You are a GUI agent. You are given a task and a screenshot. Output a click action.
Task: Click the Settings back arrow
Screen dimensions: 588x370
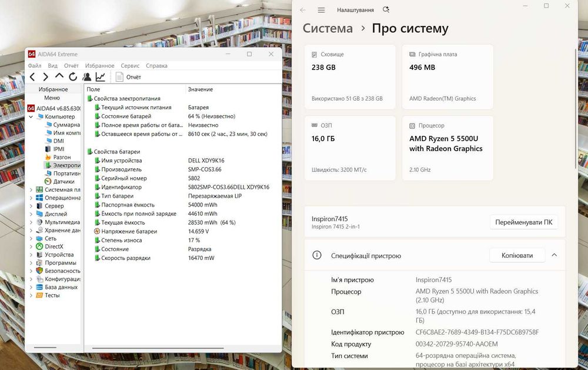point(303,10)
